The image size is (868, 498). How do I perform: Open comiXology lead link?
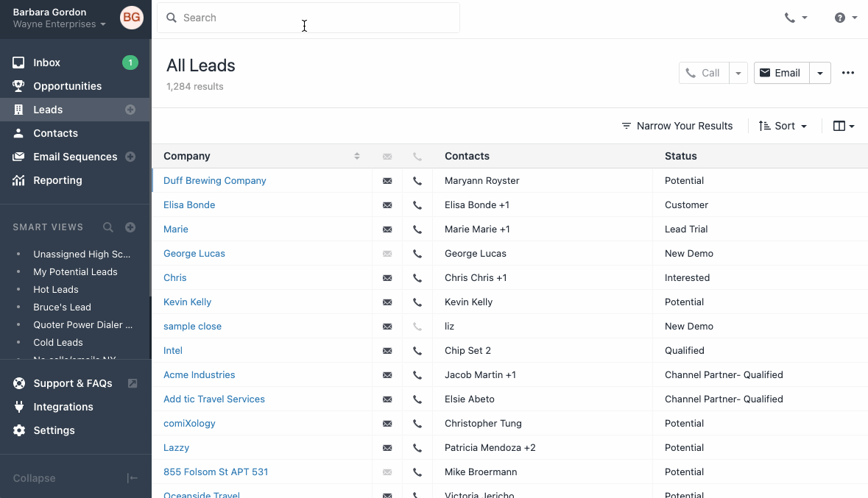pos(189,423)
